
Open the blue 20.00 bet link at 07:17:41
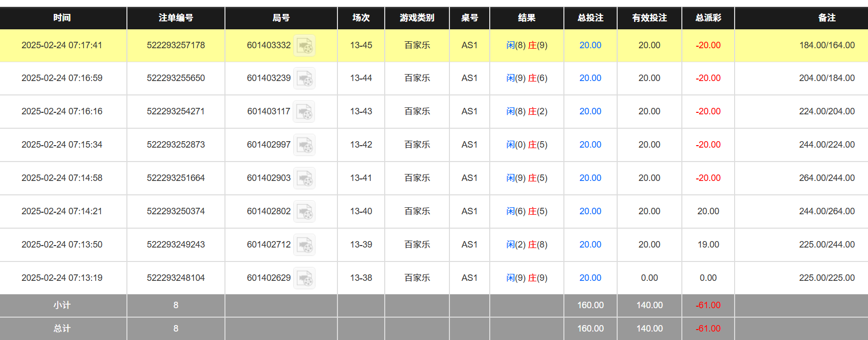[590, 45]
